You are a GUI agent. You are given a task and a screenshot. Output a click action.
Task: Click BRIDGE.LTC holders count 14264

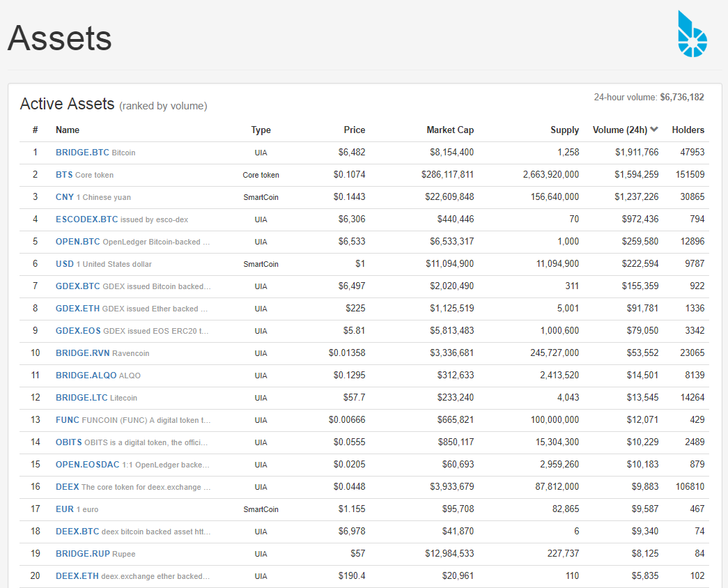pos(692,398)
